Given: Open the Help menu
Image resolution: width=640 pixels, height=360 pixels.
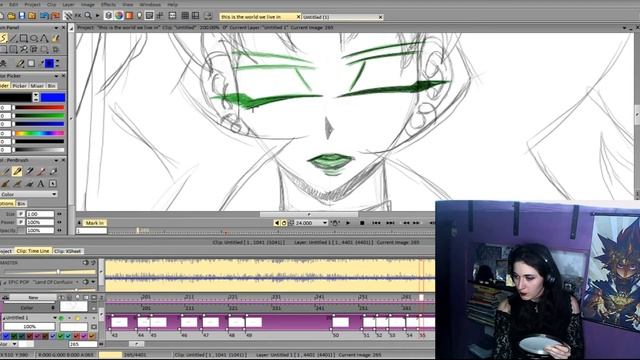Looking at the screenshot, I should point(172,4).
